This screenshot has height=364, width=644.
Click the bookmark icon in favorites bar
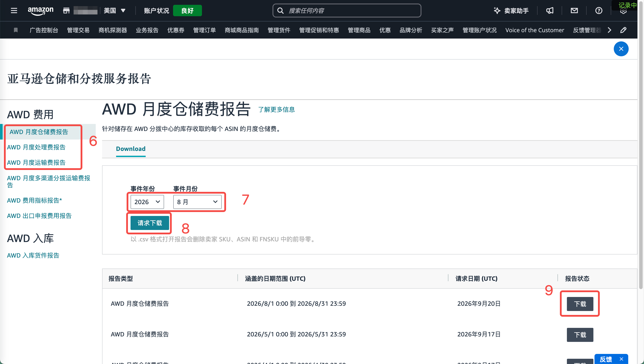click(x=16, y=30)
